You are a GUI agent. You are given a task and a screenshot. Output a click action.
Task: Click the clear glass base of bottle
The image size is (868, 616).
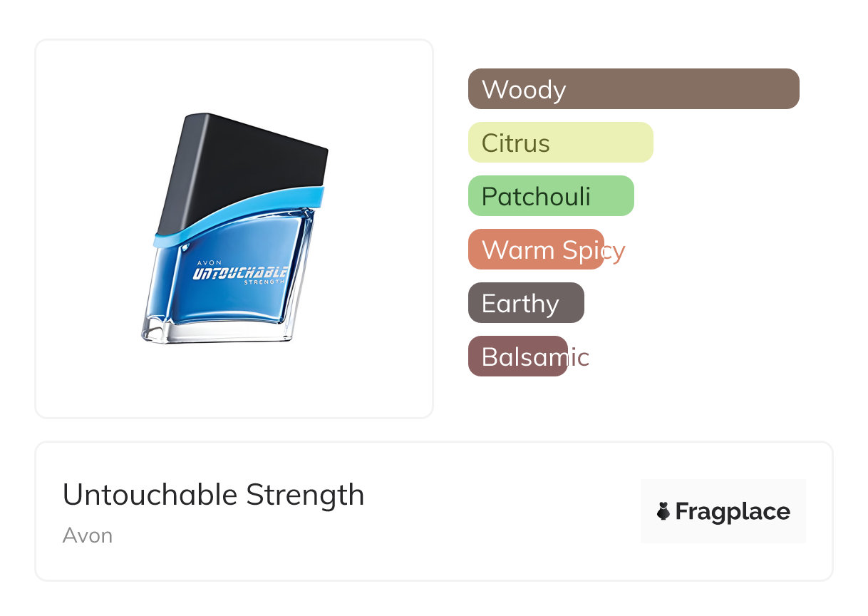tap(217, 330)
